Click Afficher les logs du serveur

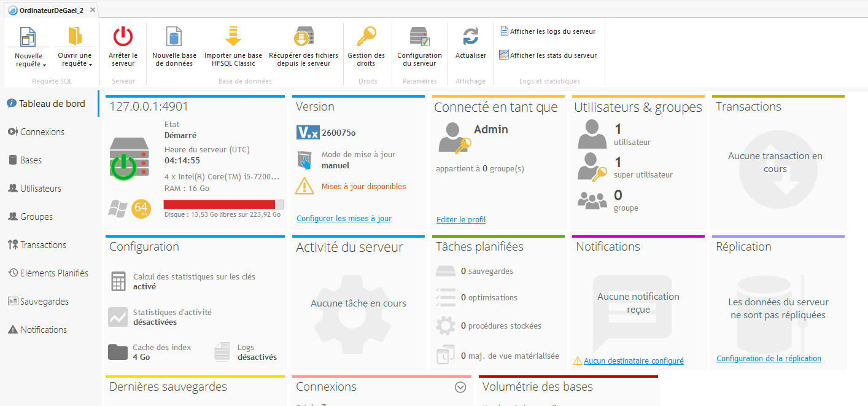coord(548,31)
